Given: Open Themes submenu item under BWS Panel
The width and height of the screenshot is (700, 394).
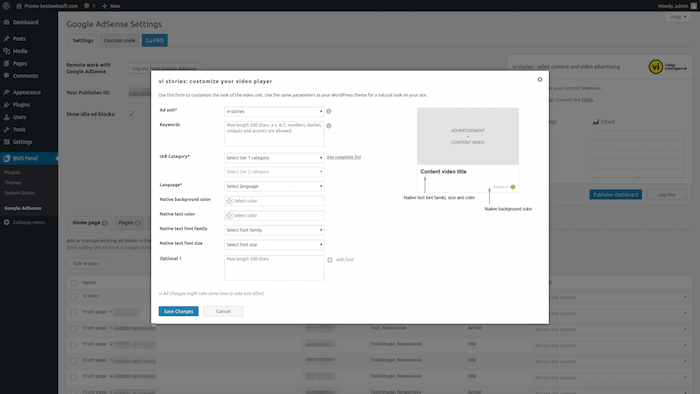Looking at the screenshot, I should tap(12, 183).
